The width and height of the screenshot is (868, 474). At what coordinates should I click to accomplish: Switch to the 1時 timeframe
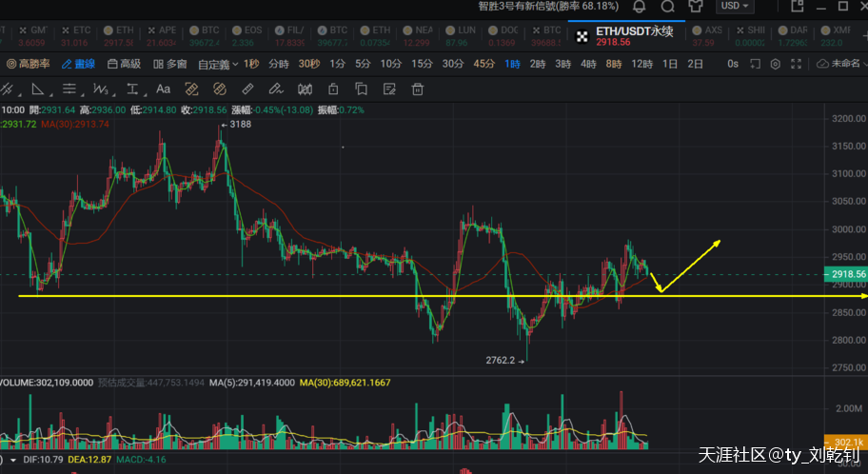coord(512,64)
